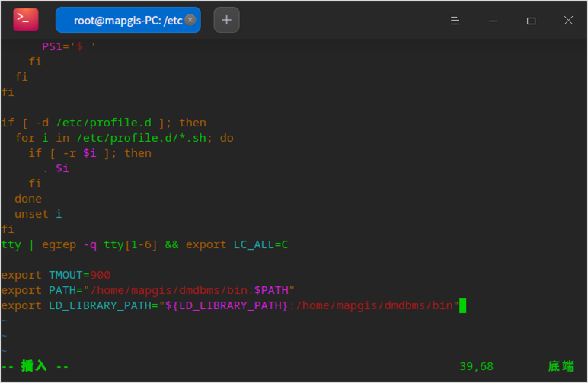Click the green text cursor block
The width and height of the screenshot is (588, 383).
pos(463,306)
